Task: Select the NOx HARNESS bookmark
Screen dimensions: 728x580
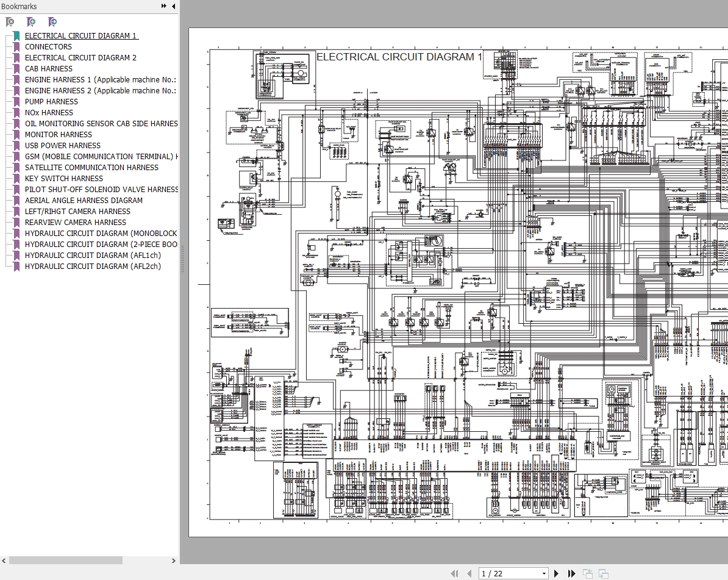Action: click(49, 113)
